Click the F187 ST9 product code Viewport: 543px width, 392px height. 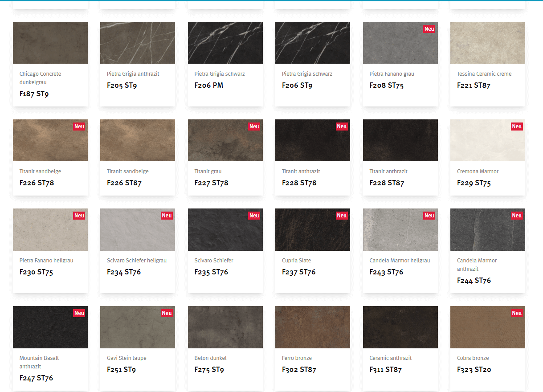click(34, 94)
